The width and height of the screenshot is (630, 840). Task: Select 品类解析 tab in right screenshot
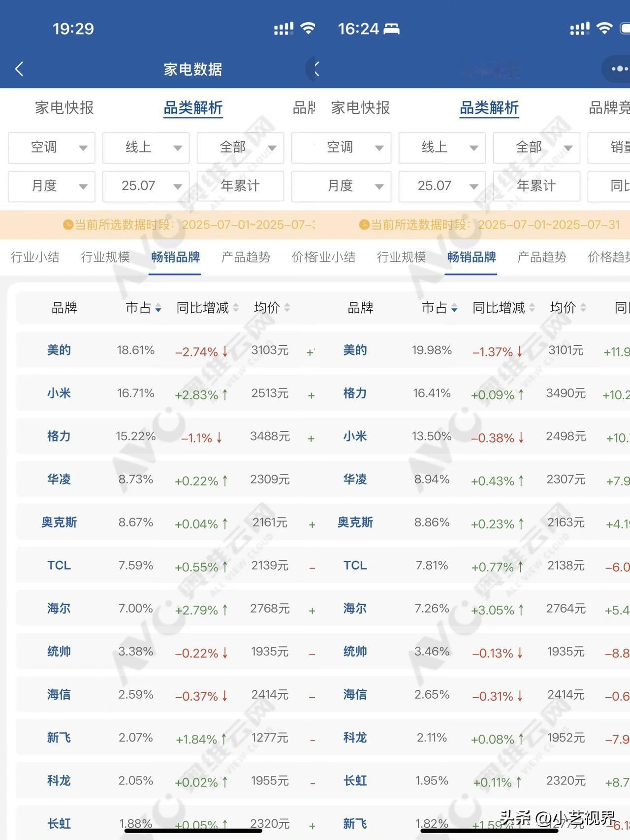[489, 108]
